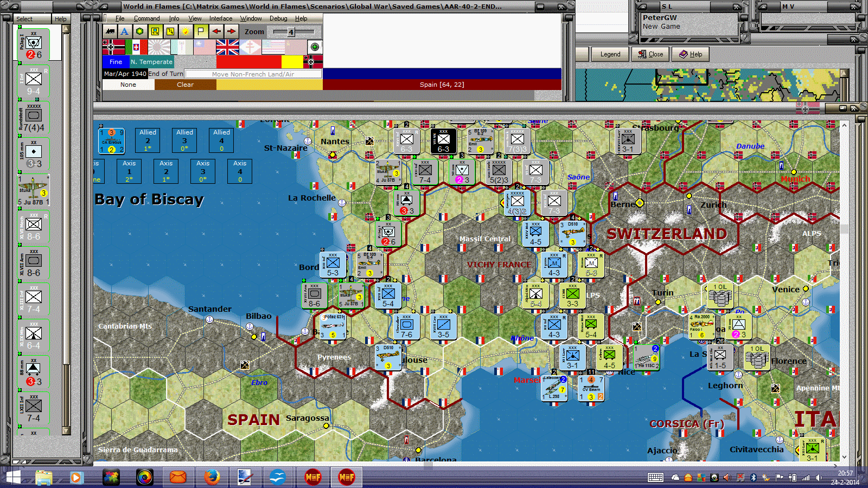Click the Help button beside Close

tap(691, 54)
